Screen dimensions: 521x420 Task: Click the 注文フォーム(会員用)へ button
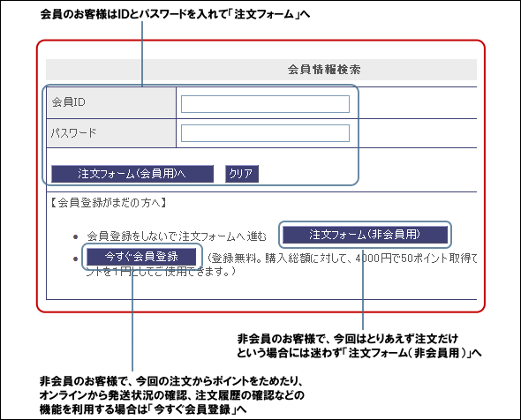coord(132,174)
